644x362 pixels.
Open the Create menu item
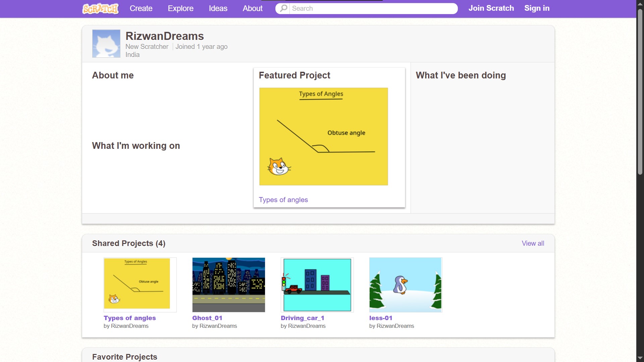[x=141, y=8]
